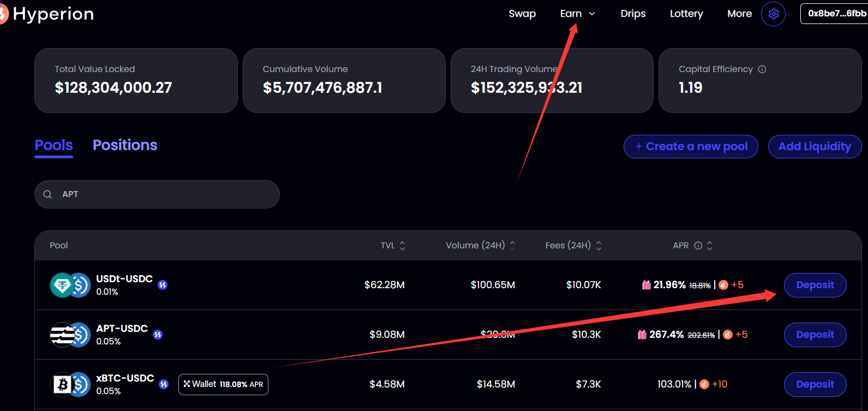Click the orange drips icon in USDt-USDC row
This screenshot has width=868, height=411.
tap(723, 285)
